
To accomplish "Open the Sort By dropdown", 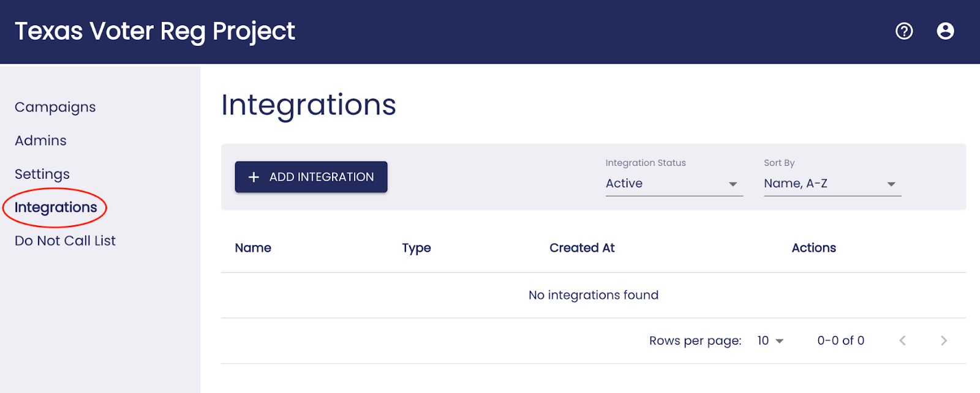I will (832, 183).
